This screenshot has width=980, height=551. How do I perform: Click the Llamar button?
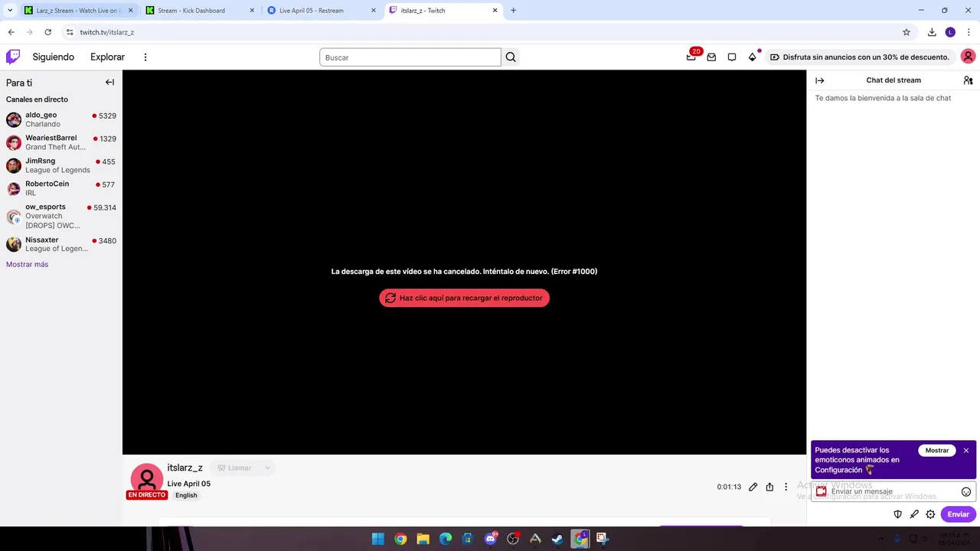click(x=234, y=468)
